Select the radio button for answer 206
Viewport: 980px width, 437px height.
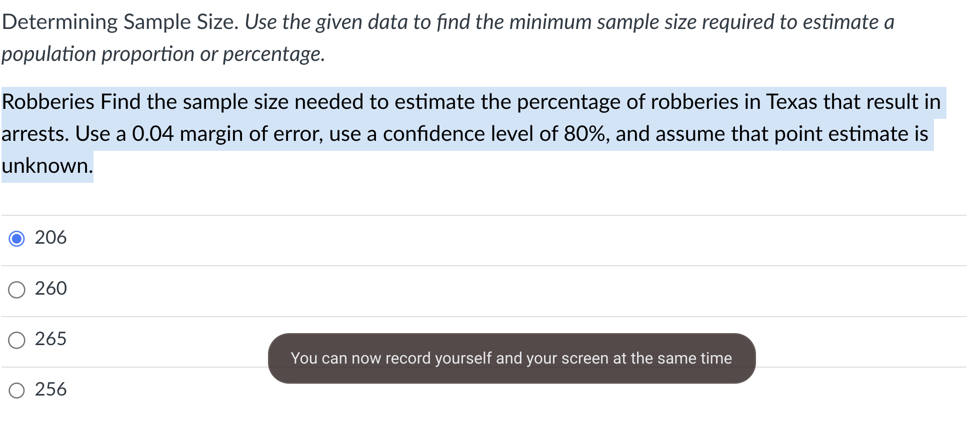pos(16,239)
